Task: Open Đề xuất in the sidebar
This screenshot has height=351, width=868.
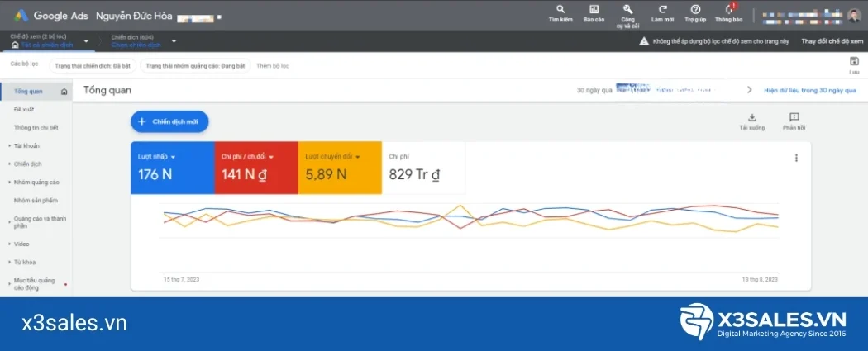Action: pos(24,110)
